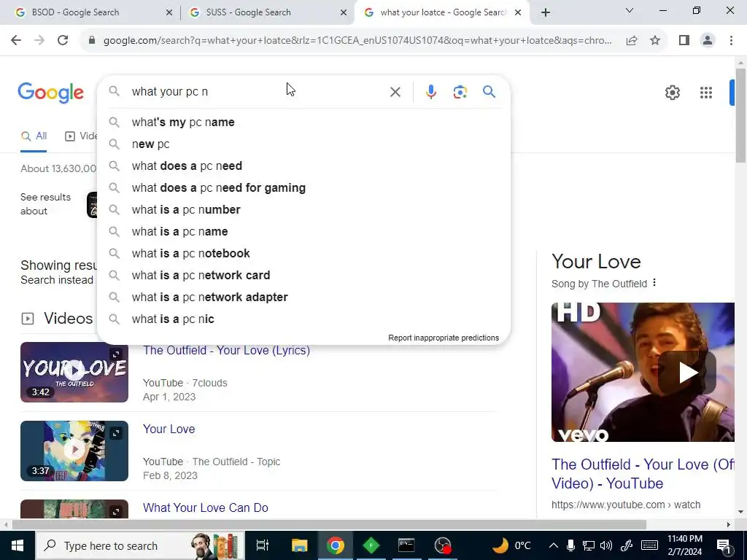This screenshot has width=747, height=560.
Task: Open the Windows Start menu
Action: (x=18, y=545)
